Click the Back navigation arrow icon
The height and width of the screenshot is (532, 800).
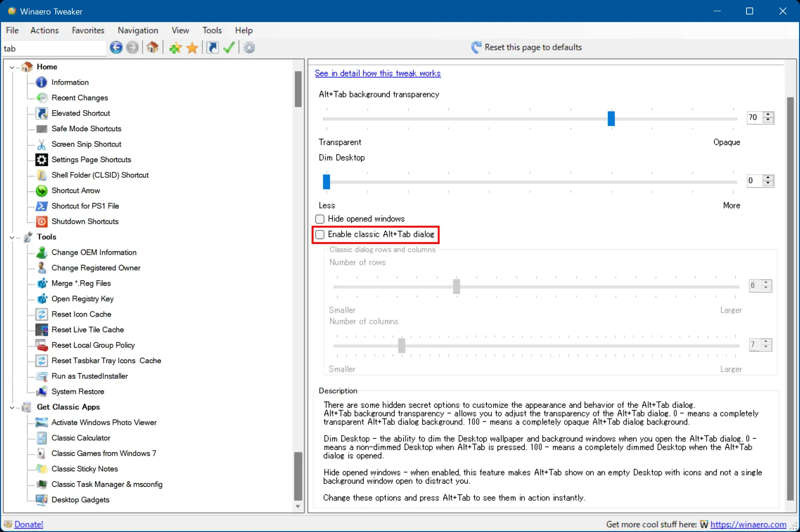[116, 47]
